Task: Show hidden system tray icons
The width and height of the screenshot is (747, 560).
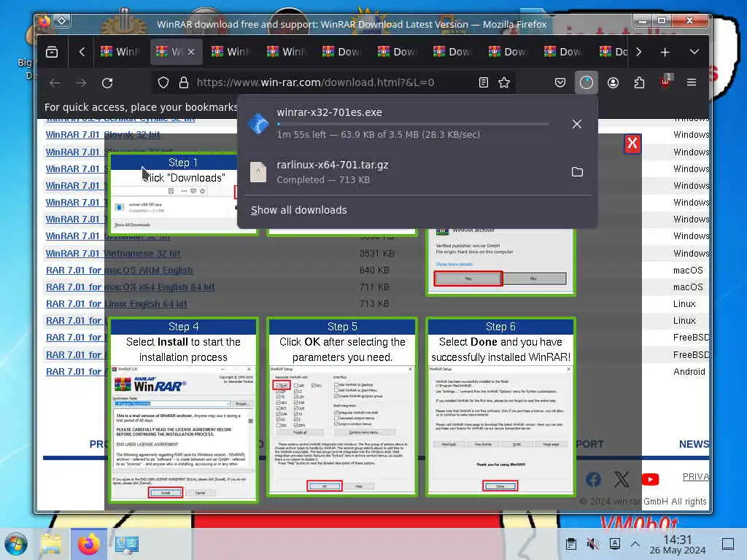Action: (635, 544)
